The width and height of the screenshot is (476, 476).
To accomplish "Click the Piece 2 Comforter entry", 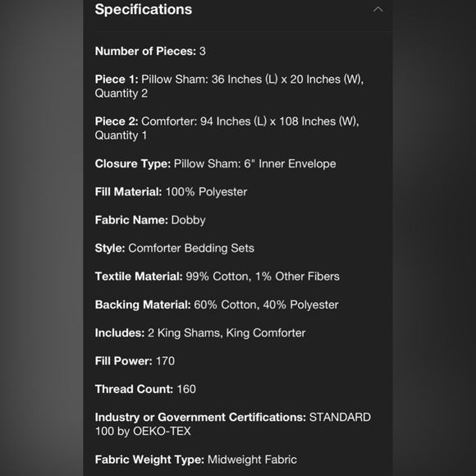I will [x=227, y=128].
